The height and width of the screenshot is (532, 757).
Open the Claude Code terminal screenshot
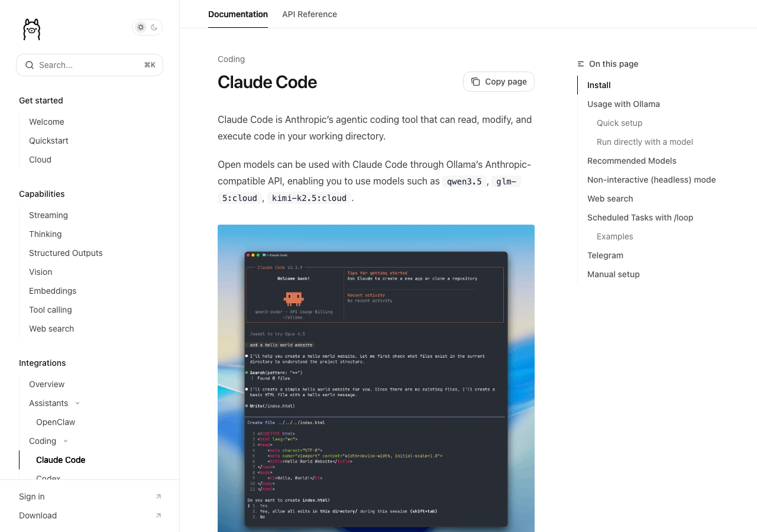[376, 378]
